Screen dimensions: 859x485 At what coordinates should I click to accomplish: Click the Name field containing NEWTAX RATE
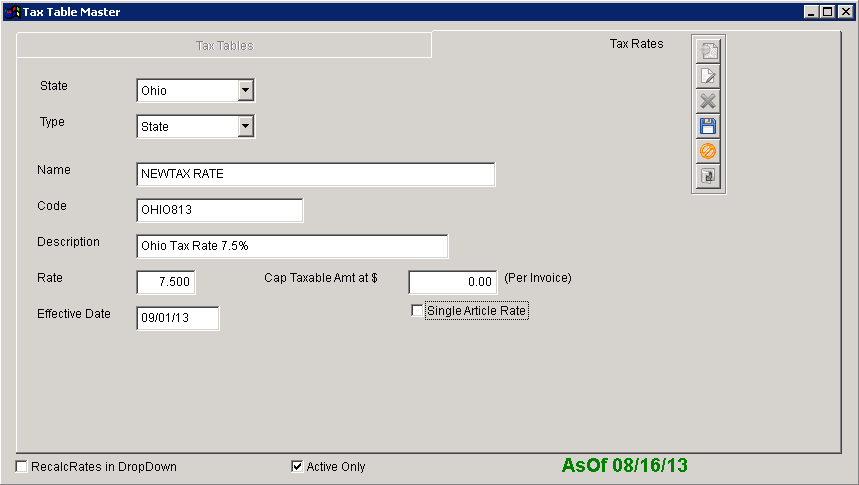point(315,174)
